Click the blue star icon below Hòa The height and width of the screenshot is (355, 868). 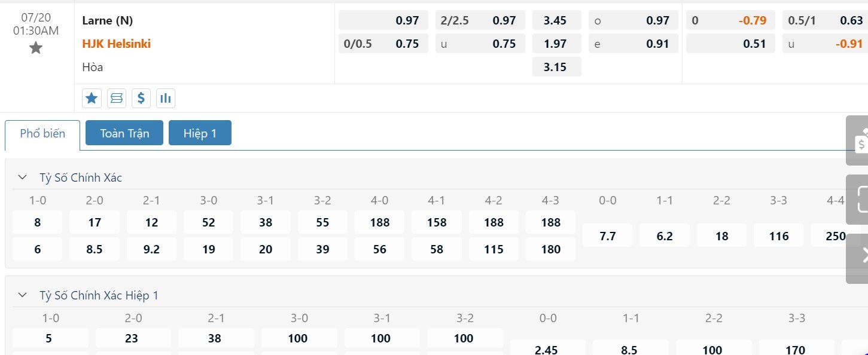click(92, 98)
